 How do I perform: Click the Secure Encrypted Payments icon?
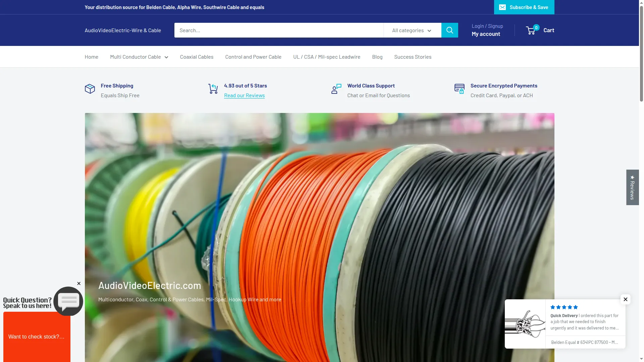(460, 89)
